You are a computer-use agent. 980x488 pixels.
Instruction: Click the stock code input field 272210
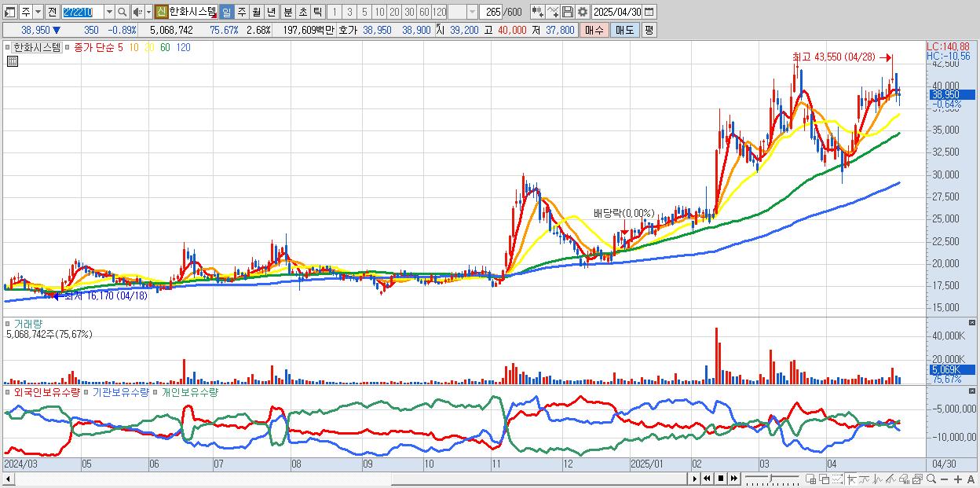(x=82, y=12)
